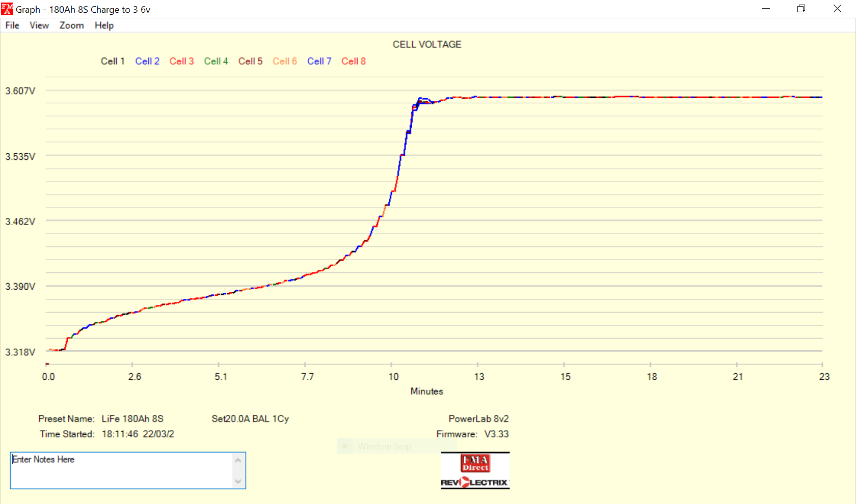Viewport: 856px width, 504px height.
Task: Select the Cell 6 legend entry
Action: 285,61
